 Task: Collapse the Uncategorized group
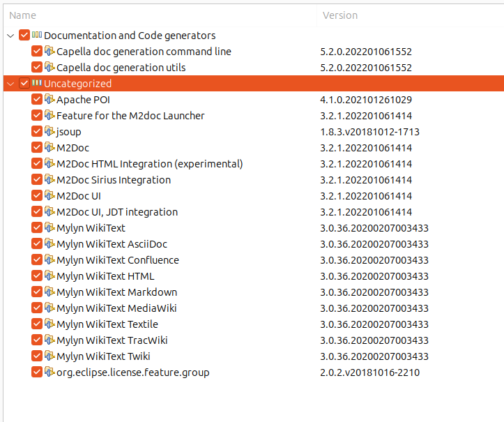[10, 84]
